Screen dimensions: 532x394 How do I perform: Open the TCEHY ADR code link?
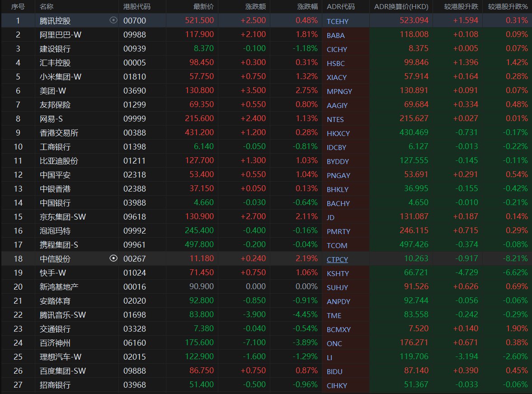click(338, 21)
